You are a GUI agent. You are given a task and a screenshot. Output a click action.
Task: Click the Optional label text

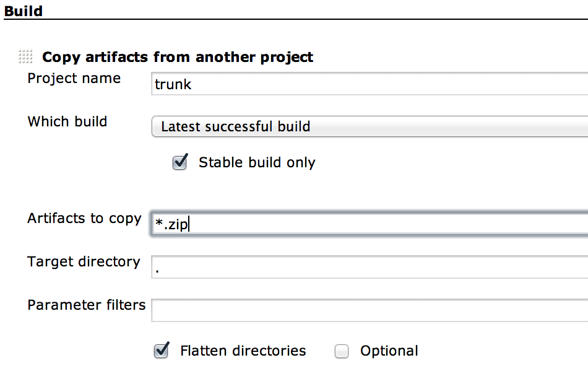tap(389, 351)
